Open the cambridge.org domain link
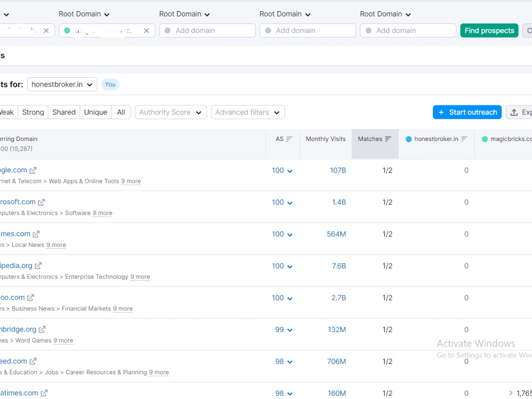 tap(18, 329)
